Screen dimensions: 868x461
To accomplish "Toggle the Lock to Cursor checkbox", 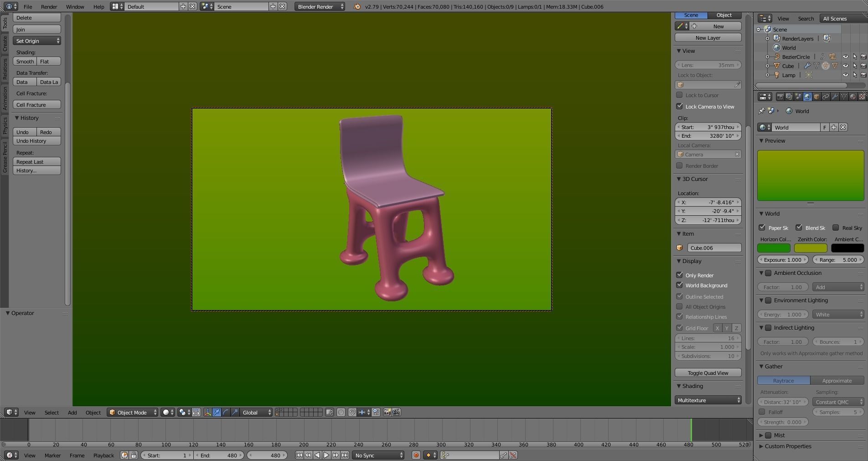I will click(x=679, y=95).
